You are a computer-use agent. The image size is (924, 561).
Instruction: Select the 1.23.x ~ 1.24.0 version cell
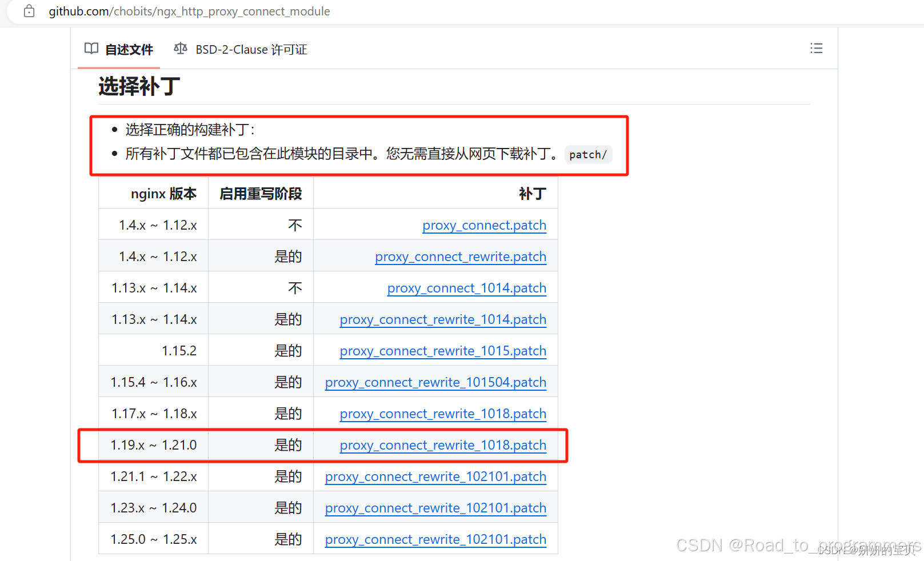(154, 508)
